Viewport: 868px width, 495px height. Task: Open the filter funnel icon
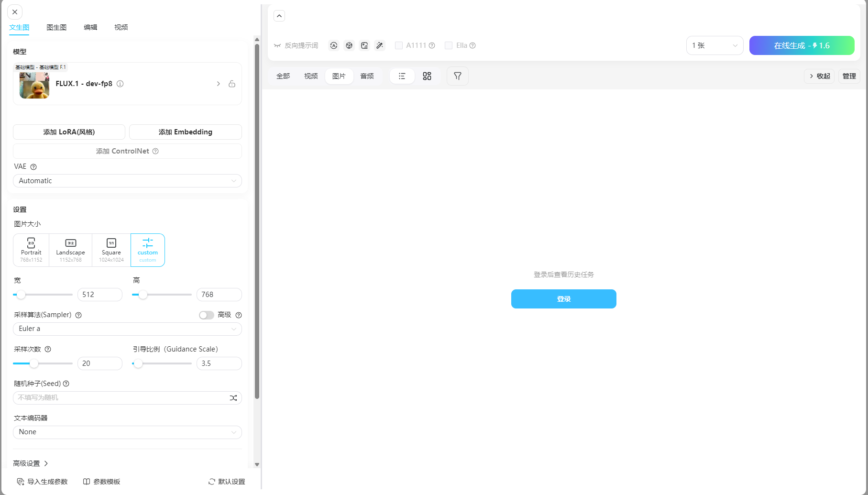[458, 76]
